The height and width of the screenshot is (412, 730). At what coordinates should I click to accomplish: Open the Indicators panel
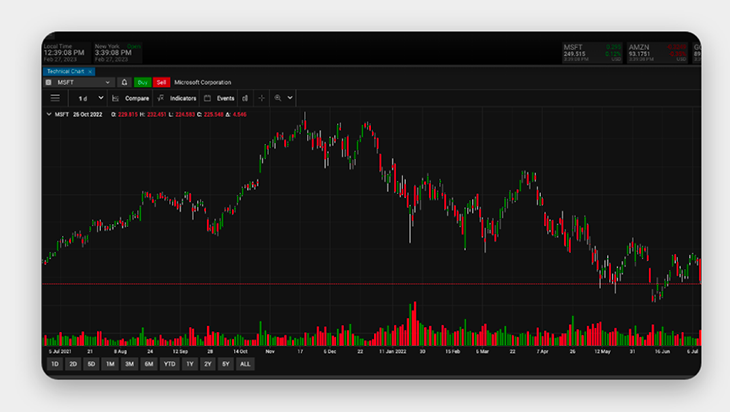(x=182, y=98)
